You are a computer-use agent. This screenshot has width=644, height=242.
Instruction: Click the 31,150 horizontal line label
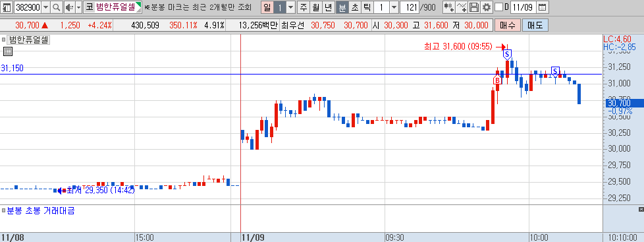12,69
